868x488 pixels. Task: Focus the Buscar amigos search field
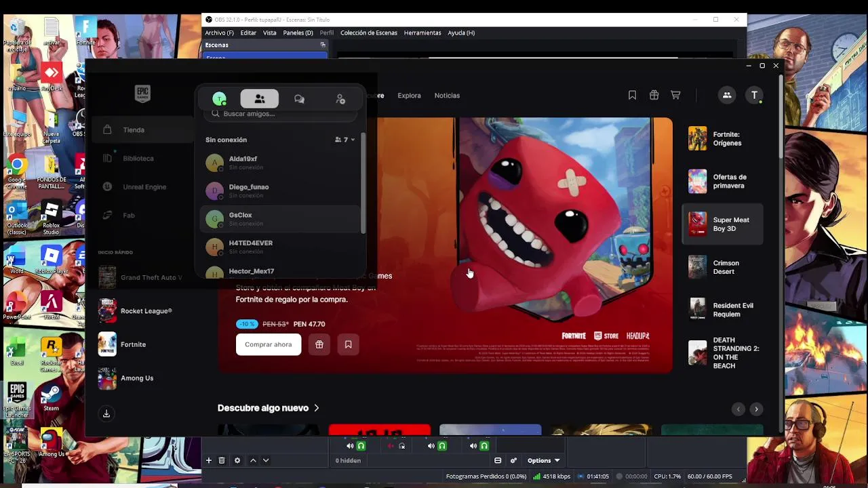coord(281,114)
